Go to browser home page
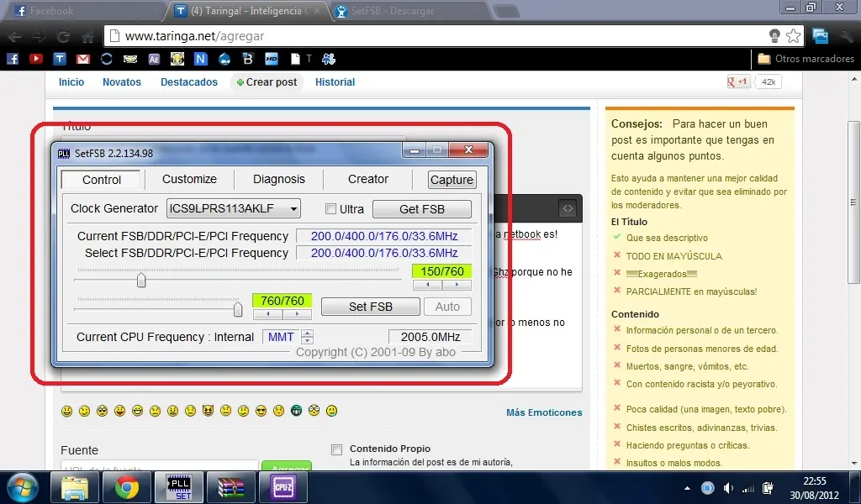Viewport: 861px width, 504px height. click(x=87, y=37)
